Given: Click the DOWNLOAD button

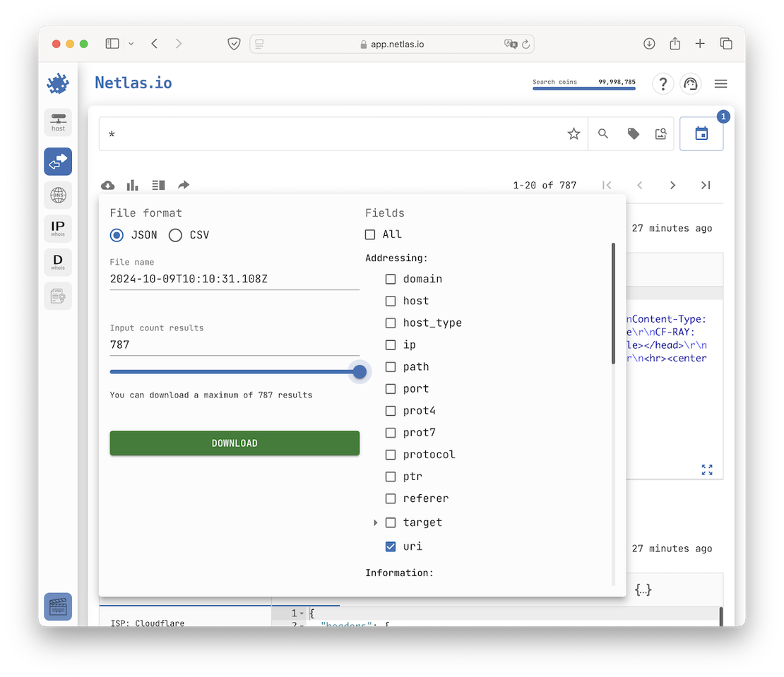Looking at the screenshot, I should coord(234,443).
